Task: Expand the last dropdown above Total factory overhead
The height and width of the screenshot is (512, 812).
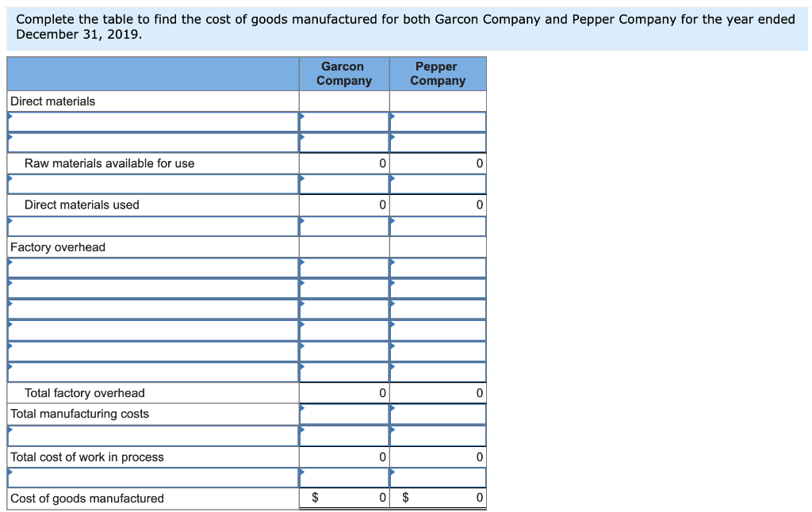Action: pos(151,371)
